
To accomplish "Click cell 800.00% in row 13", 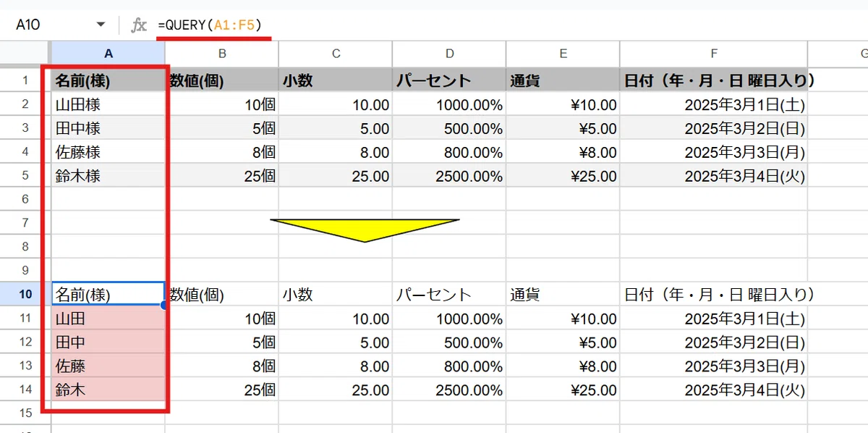I will 449,366.
